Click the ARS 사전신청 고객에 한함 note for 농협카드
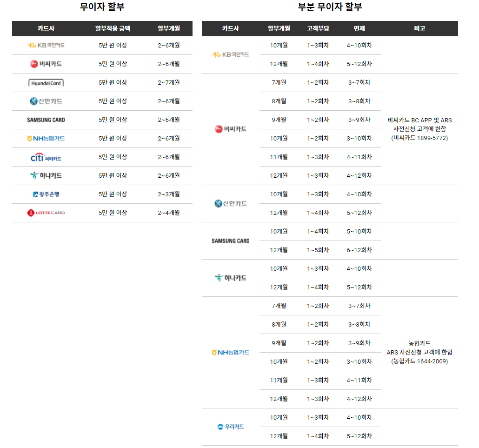This screenshot has height=448, width=479. click(420, 352)
